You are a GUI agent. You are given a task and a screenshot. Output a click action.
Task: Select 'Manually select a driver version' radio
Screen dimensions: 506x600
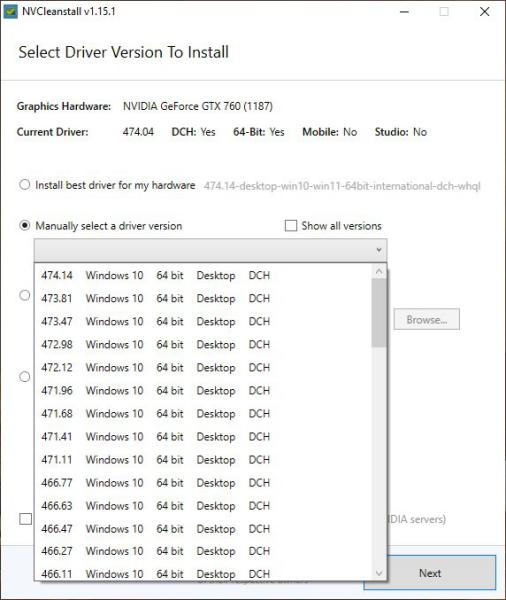click(x=24, y=226)
